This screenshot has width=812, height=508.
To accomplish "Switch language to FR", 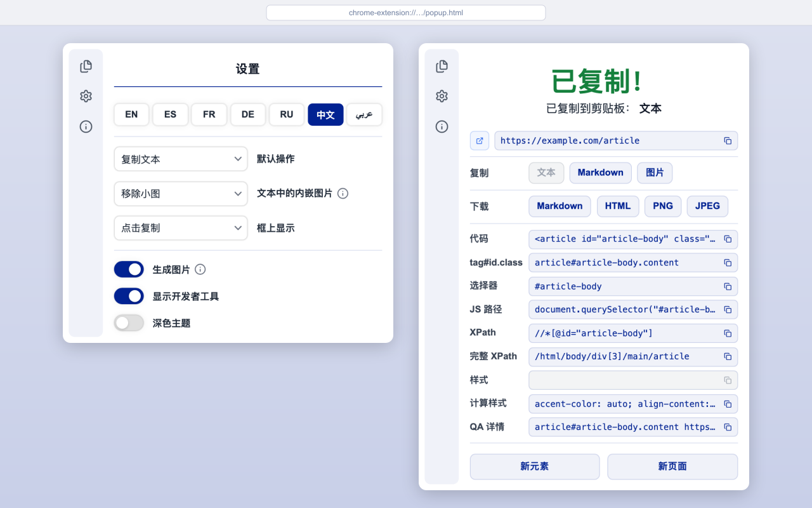I will [209, 114].
